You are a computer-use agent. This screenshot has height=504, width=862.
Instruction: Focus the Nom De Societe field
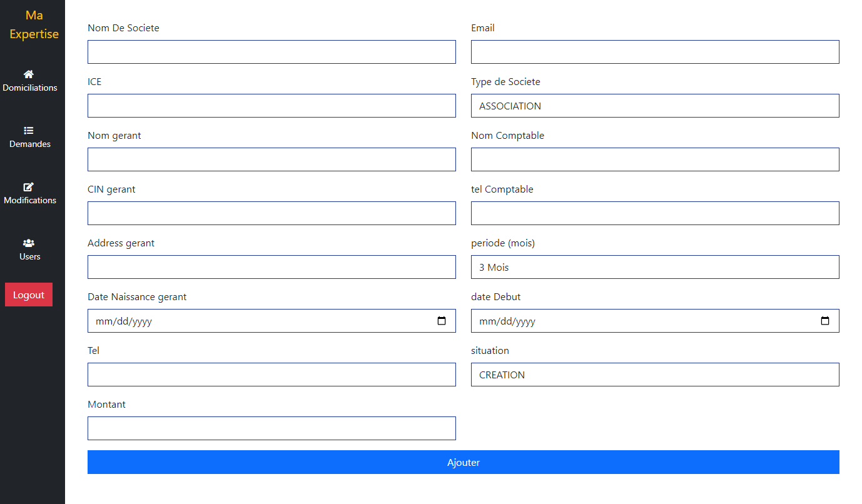(271, 52)
